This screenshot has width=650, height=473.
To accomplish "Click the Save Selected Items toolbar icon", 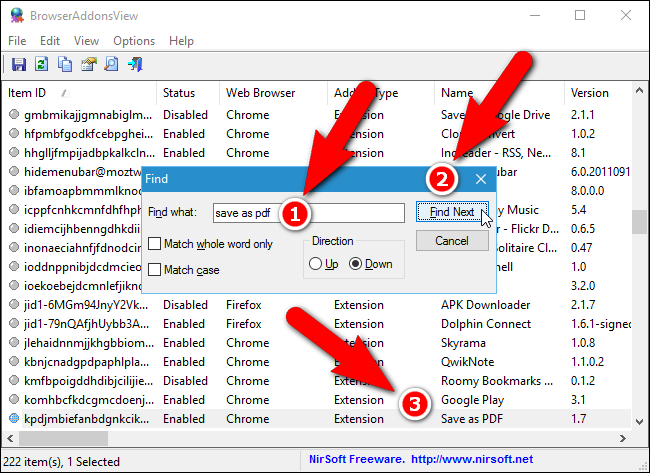I will point(19,65).
